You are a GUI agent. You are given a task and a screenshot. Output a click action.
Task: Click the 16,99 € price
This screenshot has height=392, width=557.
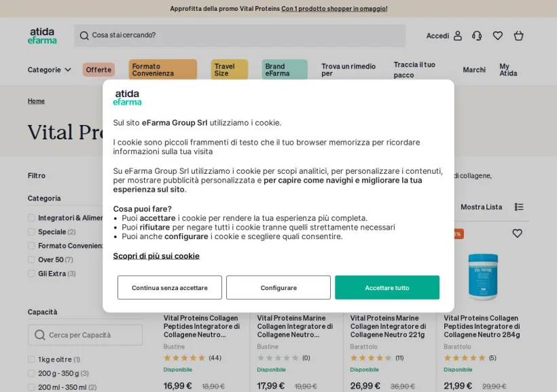(177, 386)
